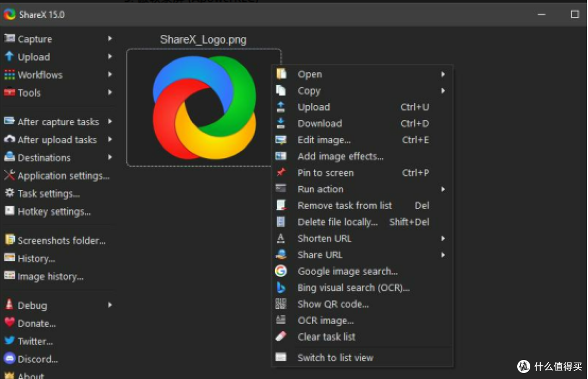Expand the Tools submenu arrow
588x379 pixels.
110,93
